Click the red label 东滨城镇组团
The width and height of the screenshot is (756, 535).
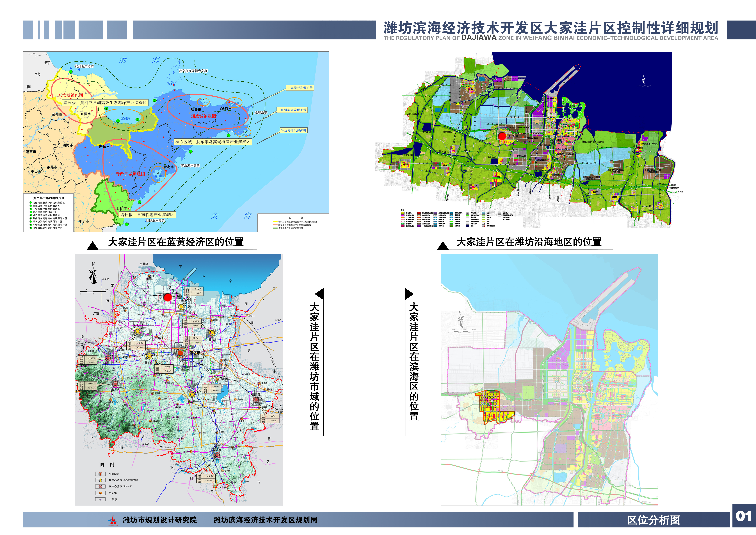71,95
